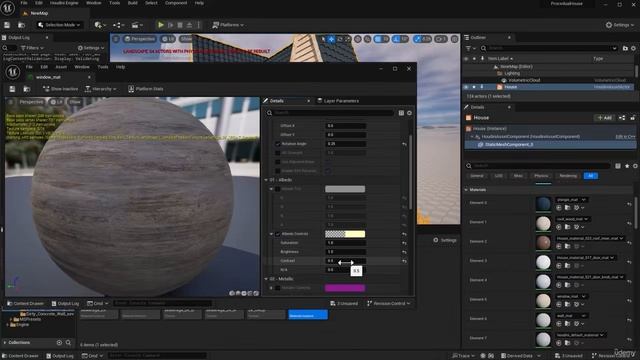Click the Stop simulation toolbar button
This screenshot has height=360, width=640.
click(x=180, y=25)
